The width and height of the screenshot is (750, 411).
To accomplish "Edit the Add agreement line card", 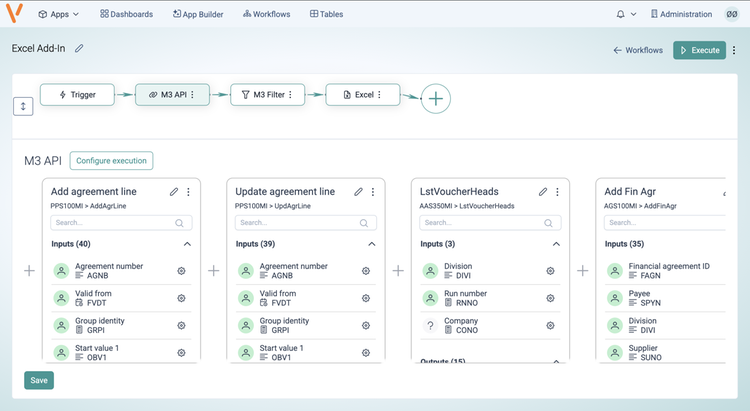I will click(x=174, y=192).
